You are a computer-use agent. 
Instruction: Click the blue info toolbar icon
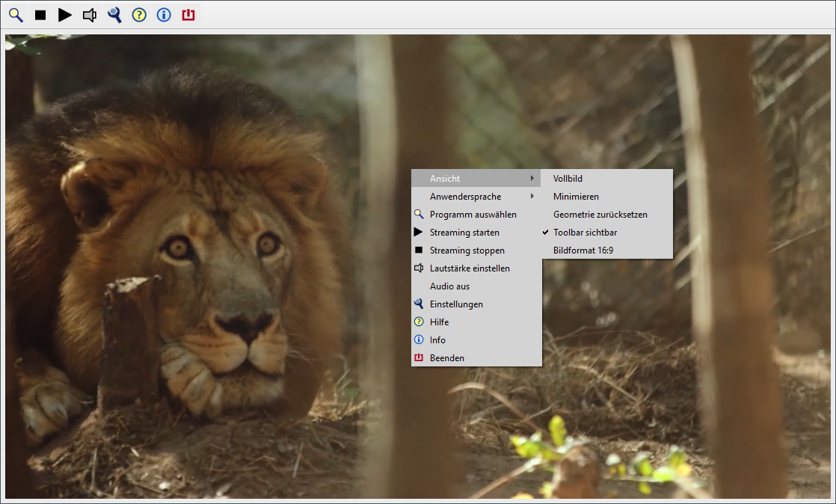point(164,15)
